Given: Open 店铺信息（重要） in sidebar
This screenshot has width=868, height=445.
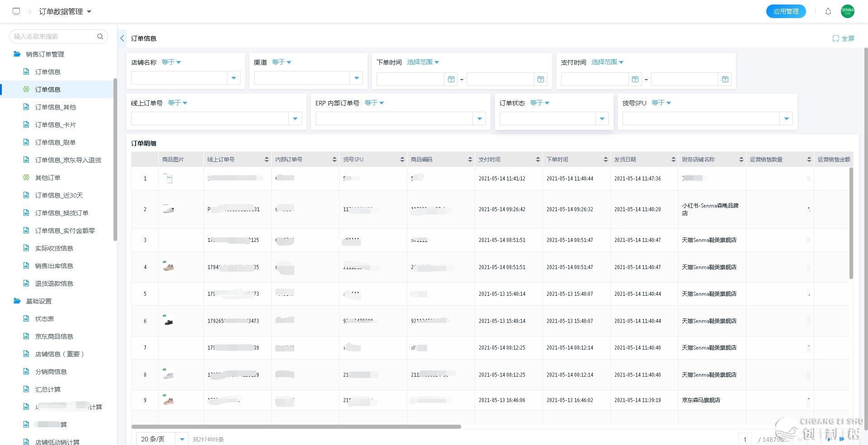Looking at the screenshot, I should tap(60, 354).
